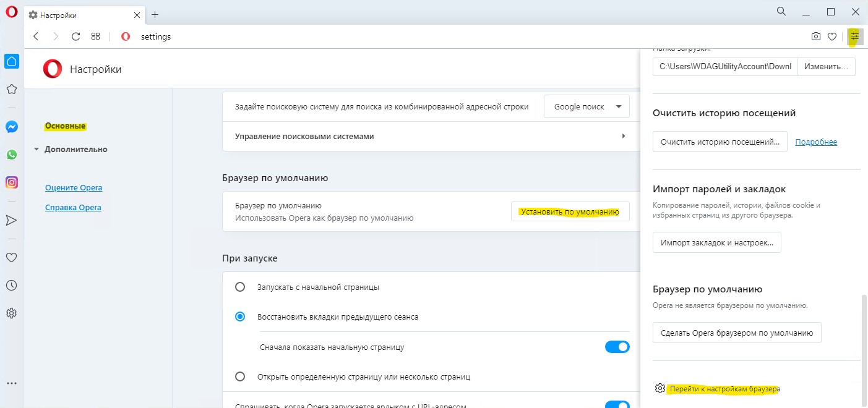Select Запускать с начальной страницы radio

tap(240, 287)
